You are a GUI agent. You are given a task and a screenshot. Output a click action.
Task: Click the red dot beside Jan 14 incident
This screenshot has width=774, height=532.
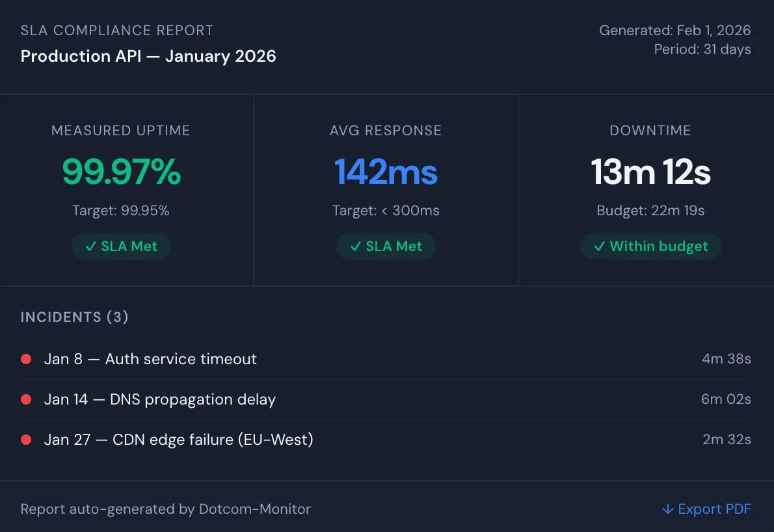(x=26, y=399)
